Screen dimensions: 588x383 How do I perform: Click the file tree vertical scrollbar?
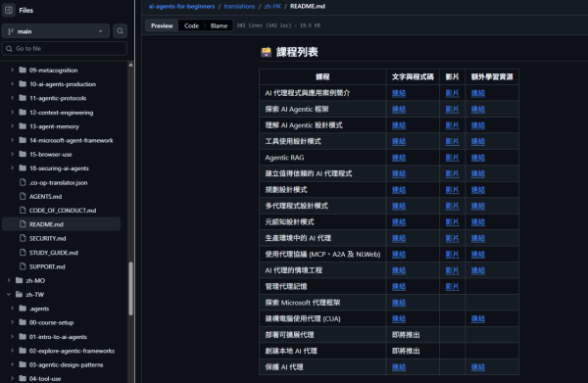click(x=130, y=289)
